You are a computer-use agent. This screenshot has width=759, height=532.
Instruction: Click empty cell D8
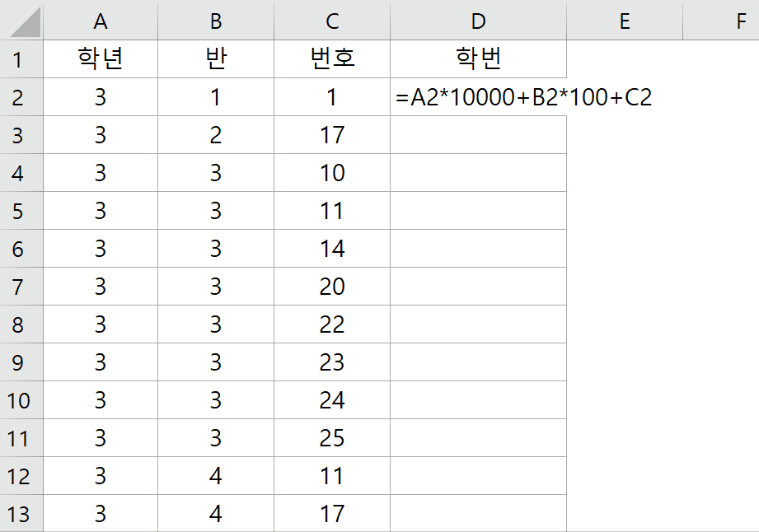click(x=478, y=324)
